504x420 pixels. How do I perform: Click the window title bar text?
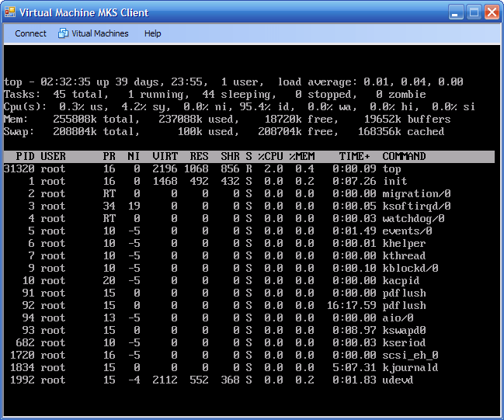click(84, 12)
